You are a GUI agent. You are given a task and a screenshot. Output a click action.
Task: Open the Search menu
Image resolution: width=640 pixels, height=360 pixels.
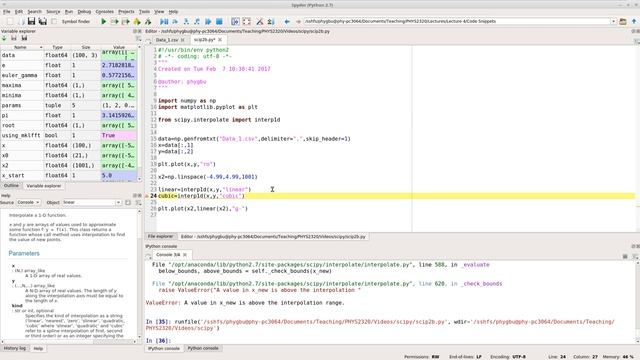34,11
